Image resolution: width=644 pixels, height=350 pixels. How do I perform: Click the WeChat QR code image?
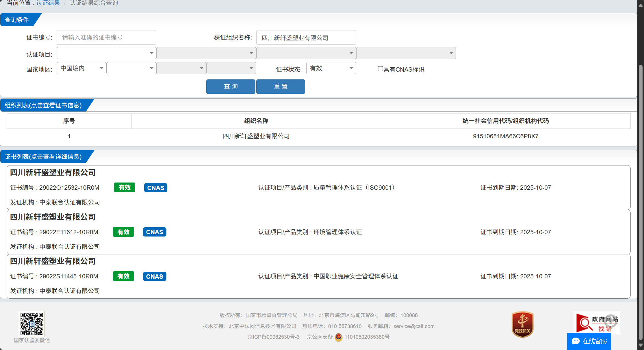tap(32, 324)
